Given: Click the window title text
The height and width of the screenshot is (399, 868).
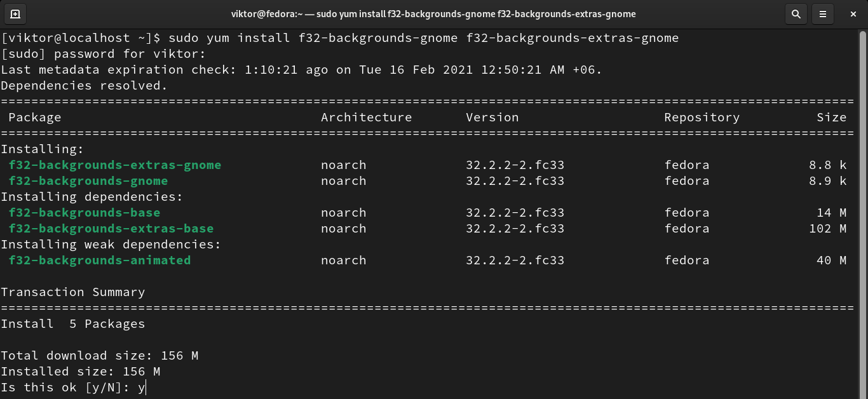Looking at the screenshot, I should (433, 13).
